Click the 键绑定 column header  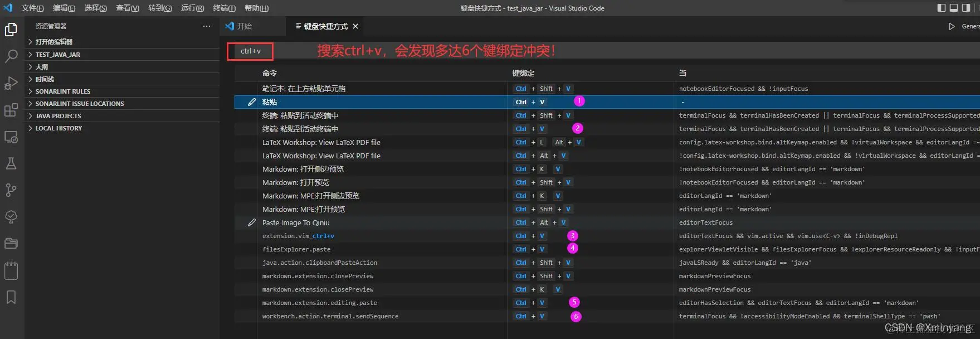pos(523,73)
